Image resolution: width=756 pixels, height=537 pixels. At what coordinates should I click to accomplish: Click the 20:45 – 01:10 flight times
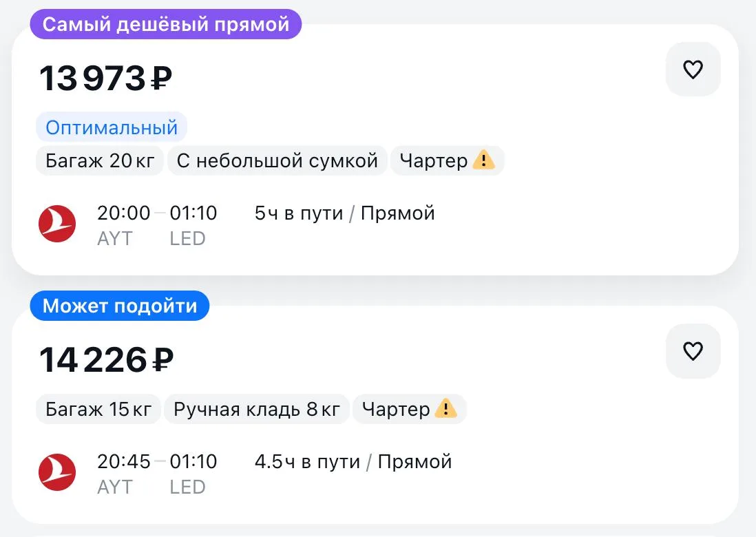157,461
